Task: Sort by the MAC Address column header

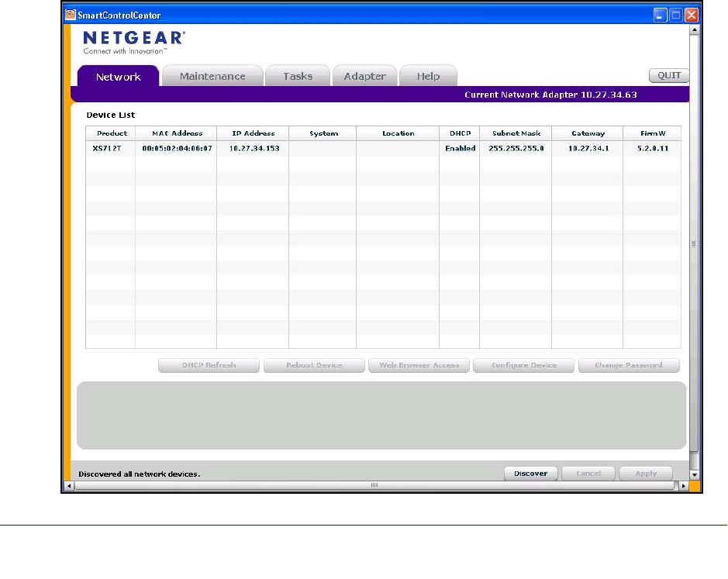Action: [x=177, y=133]
